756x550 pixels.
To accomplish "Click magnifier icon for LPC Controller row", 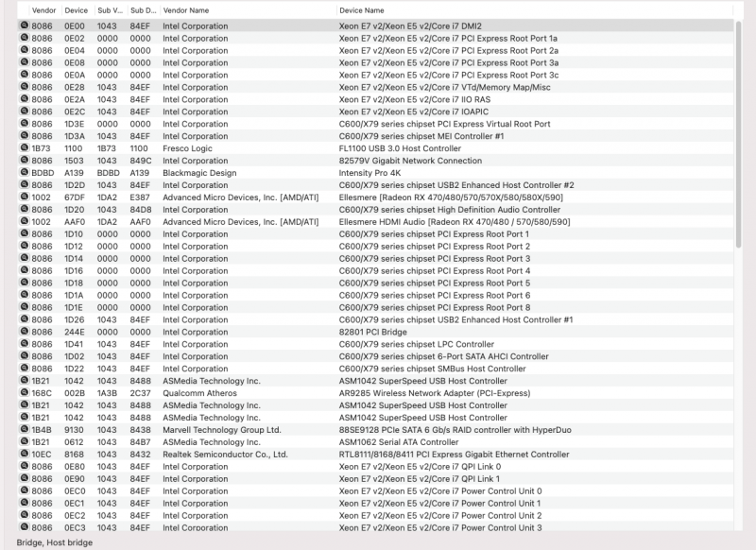I will pyautogui.click(x=25, y=344).
